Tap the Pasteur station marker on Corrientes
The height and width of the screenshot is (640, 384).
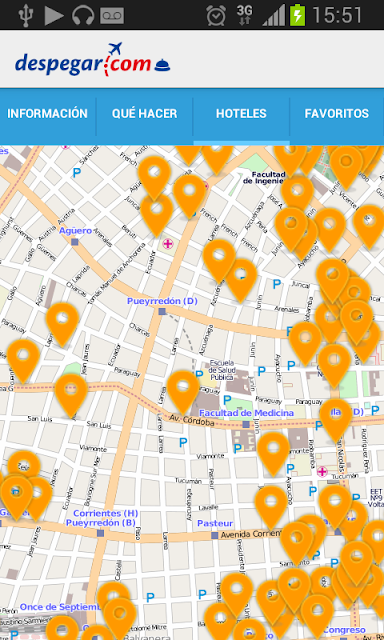[x=215, y=535]
